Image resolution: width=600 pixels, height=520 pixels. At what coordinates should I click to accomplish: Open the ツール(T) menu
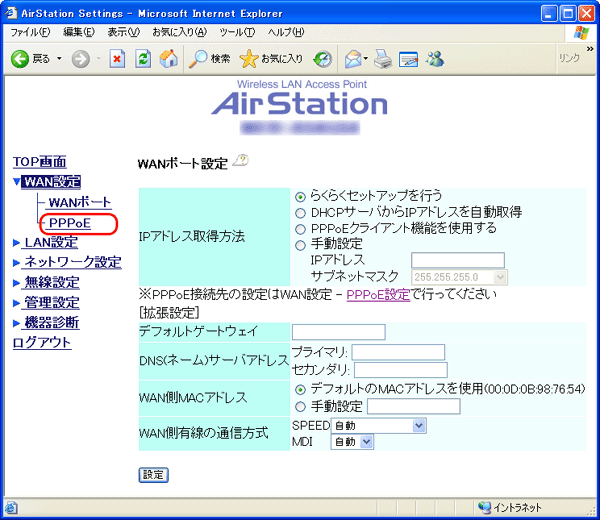pyautogui.click(x=237, y=32)
